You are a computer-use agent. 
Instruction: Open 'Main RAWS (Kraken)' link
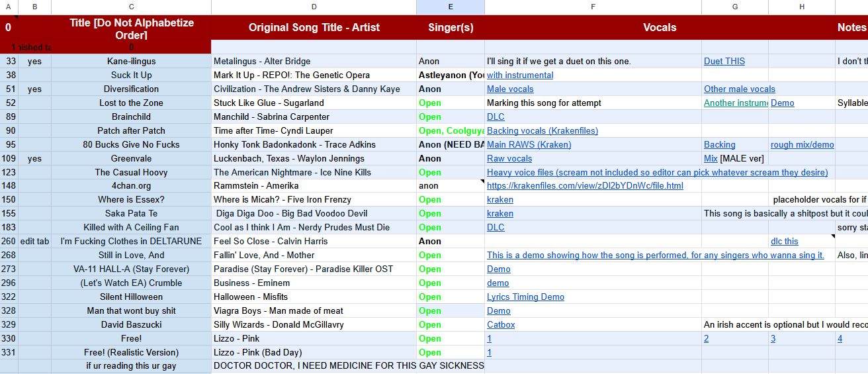point(529,144)
